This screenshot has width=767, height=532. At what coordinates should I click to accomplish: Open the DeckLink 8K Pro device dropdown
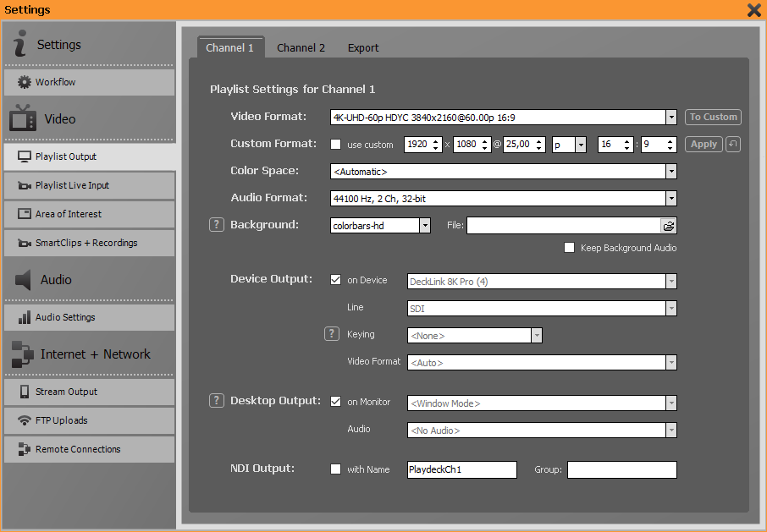click(x=671, y=282)
